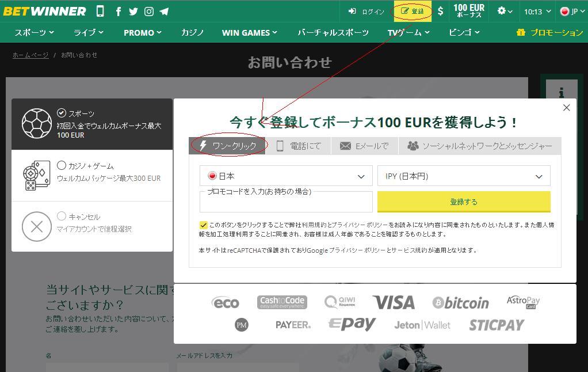Click the yellow 登録する button
588x372 pixels.
click(x=464, y=202)
